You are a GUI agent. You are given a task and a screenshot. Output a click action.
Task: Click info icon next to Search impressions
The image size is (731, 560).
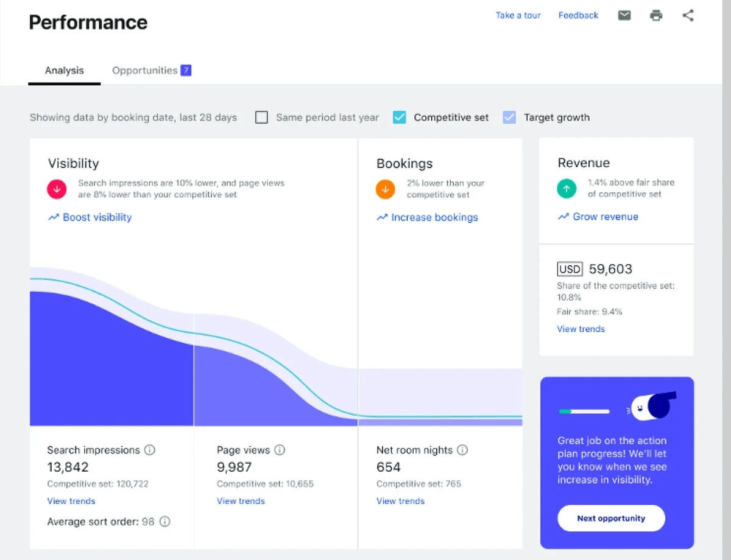(x=149, y=450)
